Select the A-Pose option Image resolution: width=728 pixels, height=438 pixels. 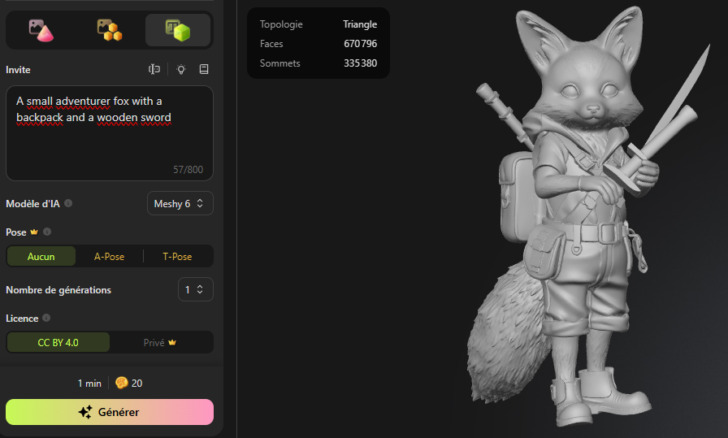click(x=109, y=256)
